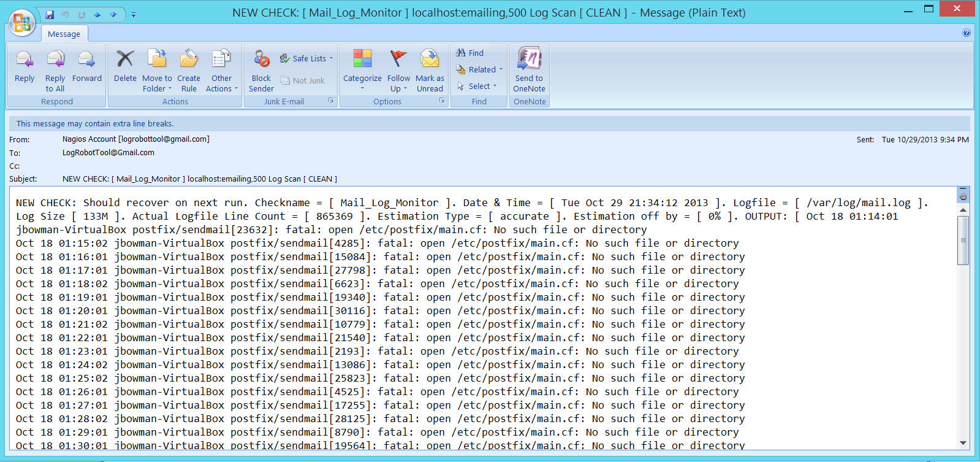Viewport: 980px width, 462px height.
Task: Click the Office button orb
Action: coord(22,23)
